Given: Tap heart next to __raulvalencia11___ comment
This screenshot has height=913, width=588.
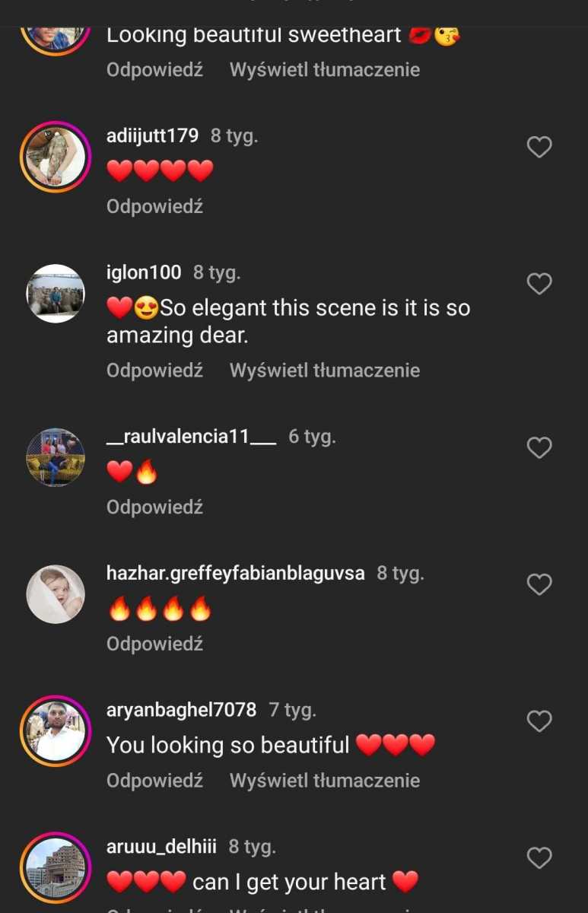Looking at the screenshot, I should [x=539, y=447].
